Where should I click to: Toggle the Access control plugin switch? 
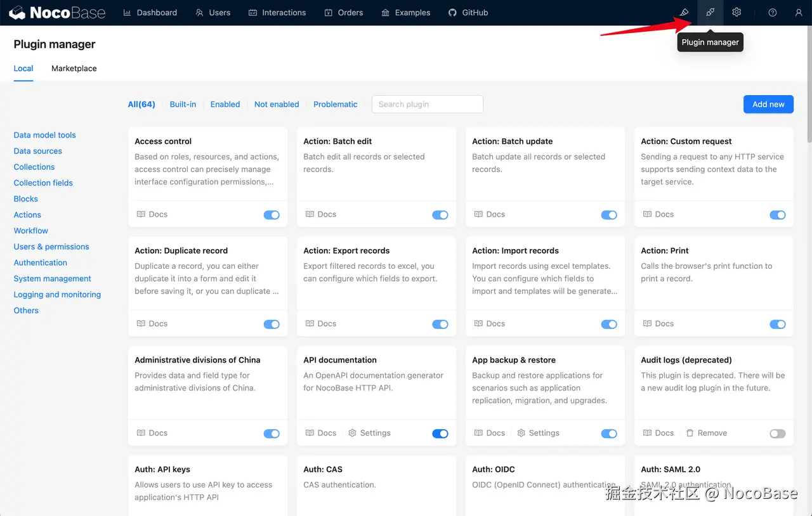tap(272, 215)
